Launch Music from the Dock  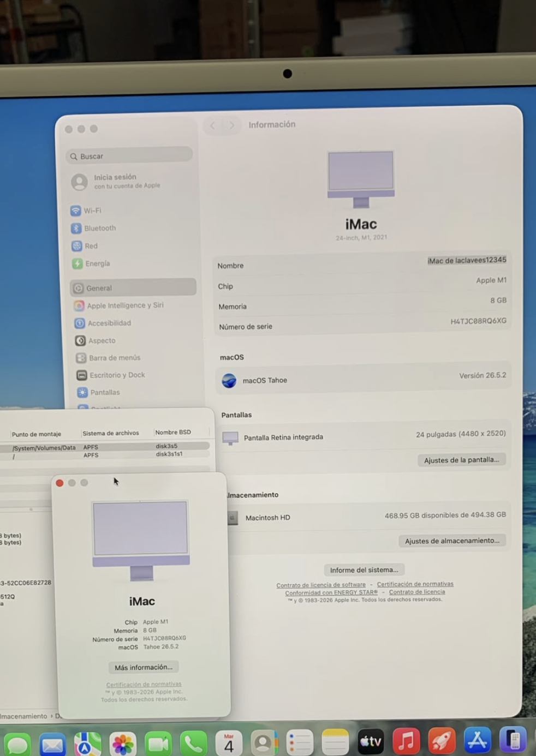click(406, 741)
